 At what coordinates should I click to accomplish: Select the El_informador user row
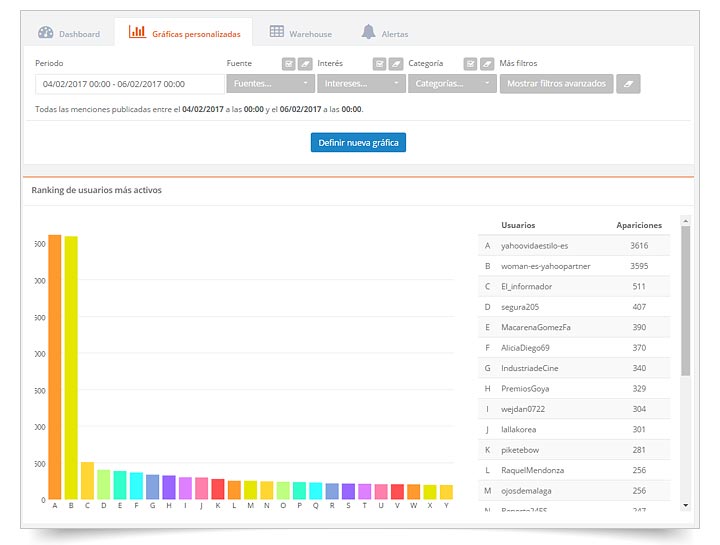click(x=574, y=287)
